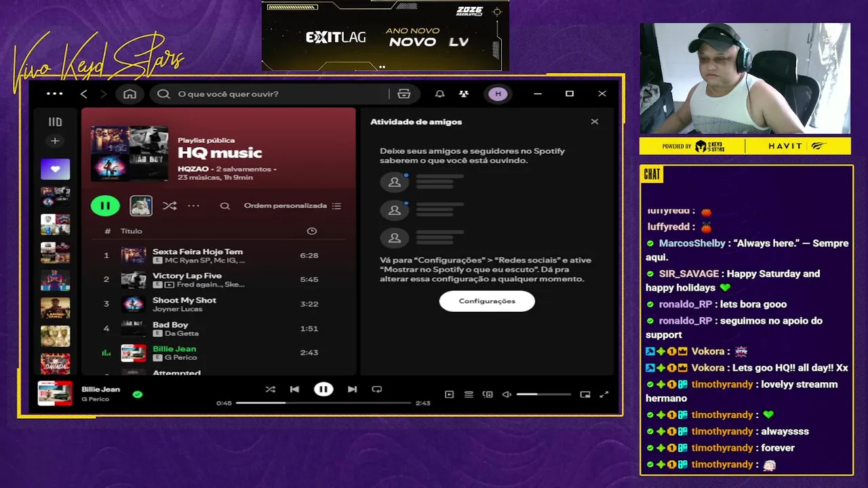
Task: Open the friend activity icon in top bar
Action: click(x=464, y=94)
